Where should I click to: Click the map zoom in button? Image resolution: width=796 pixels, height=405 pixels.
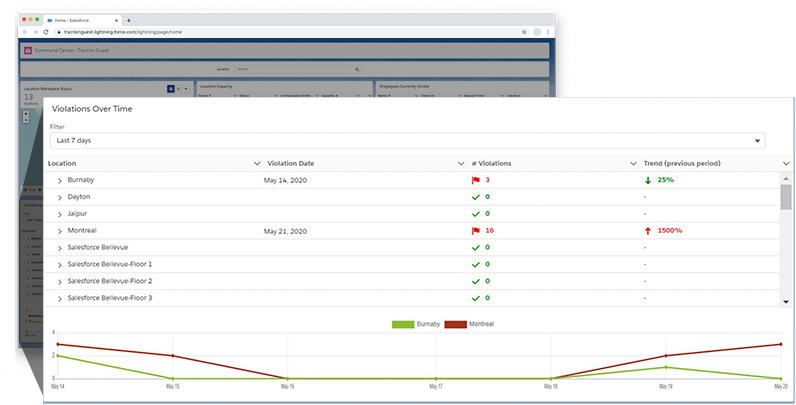[x=26, y=114]
